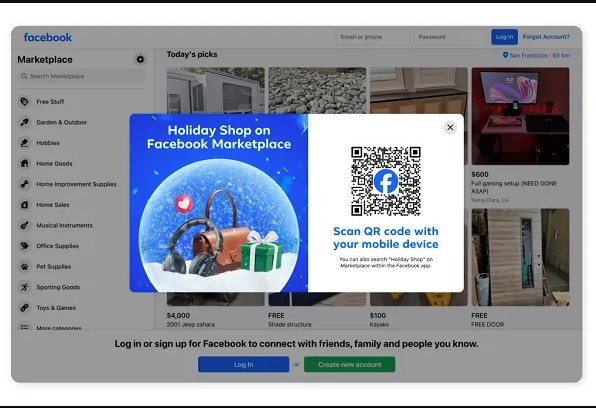596x408 pixels.
Task: Click the 'Shade structure' listing text
Action: click(290, 324)
